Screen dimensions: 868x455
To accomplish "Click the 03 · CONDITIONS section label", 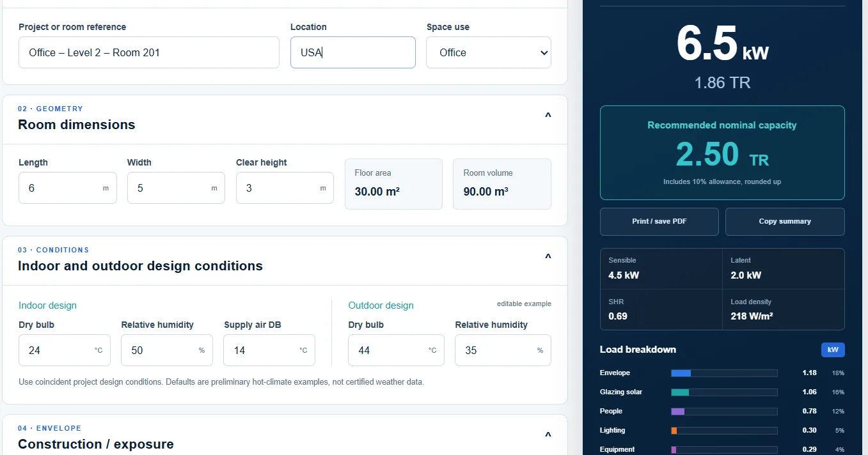I will (54, 250).
